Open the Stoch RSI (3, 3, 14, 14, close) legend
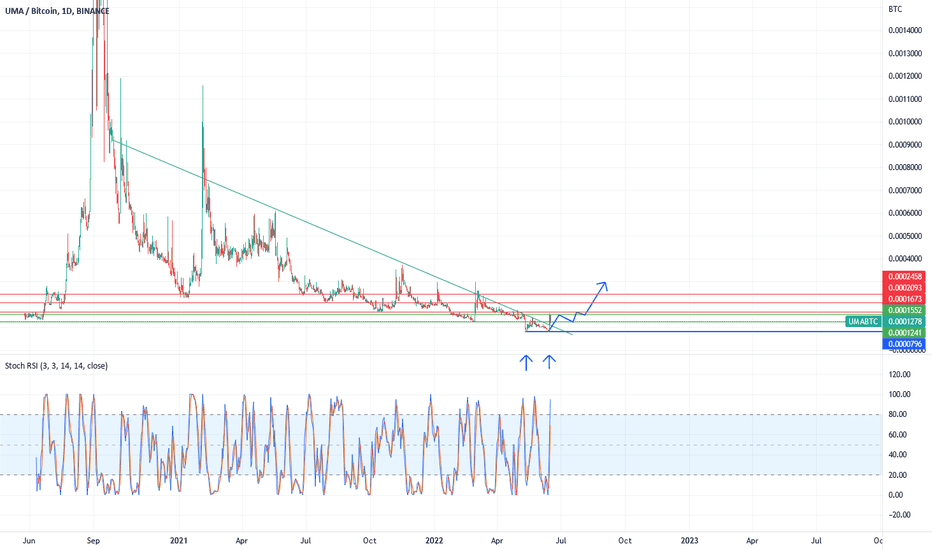Screen dimensions: 932x550 [x=56, y=366]
